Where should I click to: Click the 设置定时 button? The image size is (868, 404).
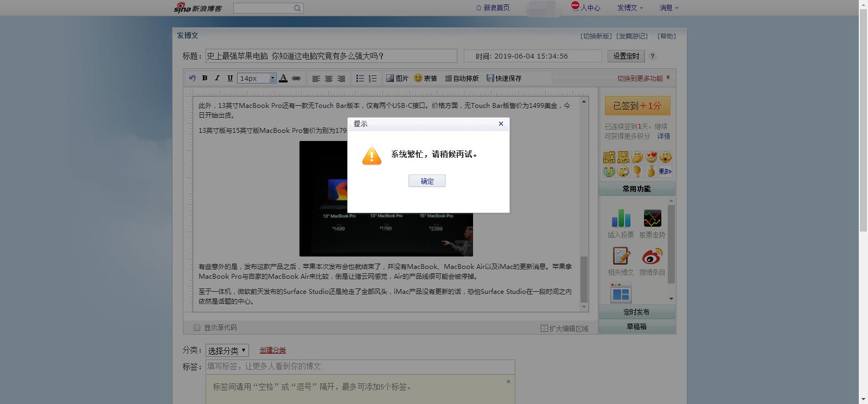[x=627, y=56]
